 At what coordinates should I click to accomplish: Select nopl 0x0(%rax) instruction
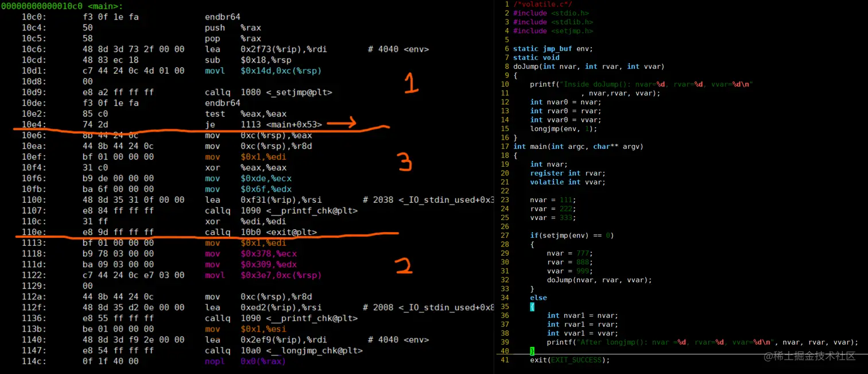245,361
